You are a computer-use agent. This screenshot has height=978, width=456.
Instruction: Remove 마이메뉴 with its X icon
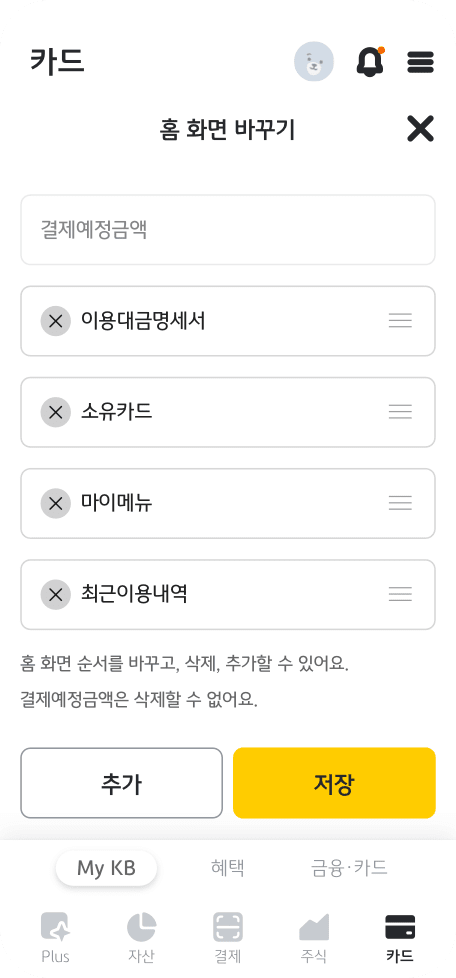56,503
